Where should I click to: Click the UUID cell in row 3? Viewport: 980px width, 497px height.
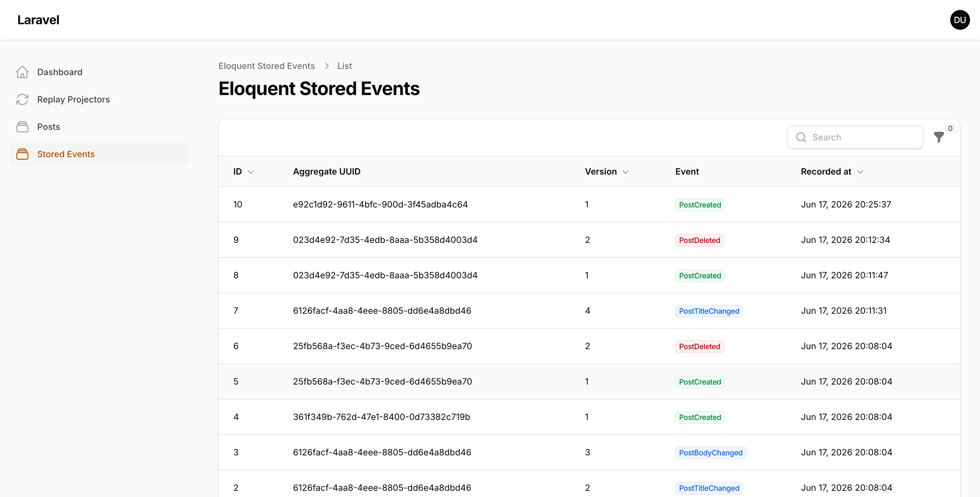tap(382, 453)
